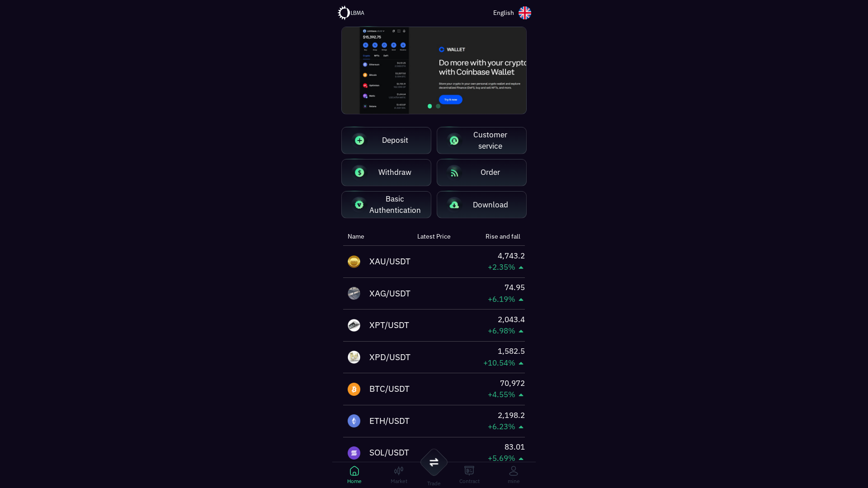The width and height of the screenshot is (868, 488).
Task: Open the Customer service icon
Action: coord(454,141)
